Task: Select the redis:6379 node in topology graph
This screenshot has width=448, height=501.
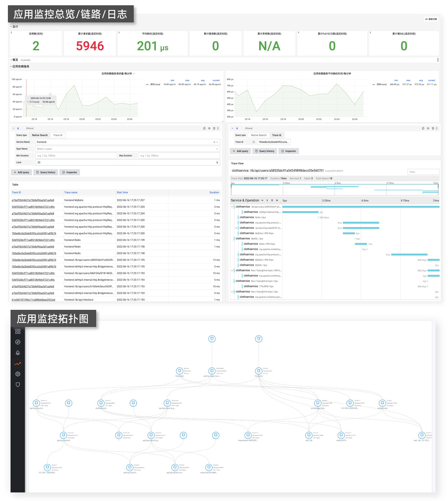Action: (x=341, y=435)
